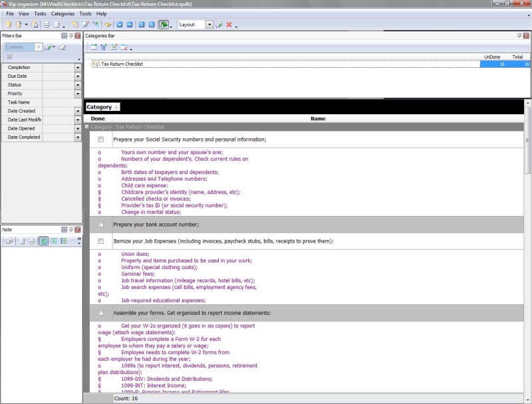The image size is (532, 404).
Task: Tick the 'Itemize your Job Expenses' checkbox
Action: (100, 241)
